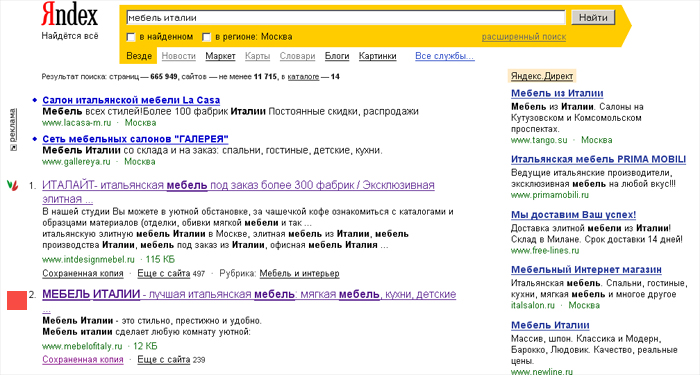Open 'Мебельный Интернет магазин' ad

coord(586,270)
